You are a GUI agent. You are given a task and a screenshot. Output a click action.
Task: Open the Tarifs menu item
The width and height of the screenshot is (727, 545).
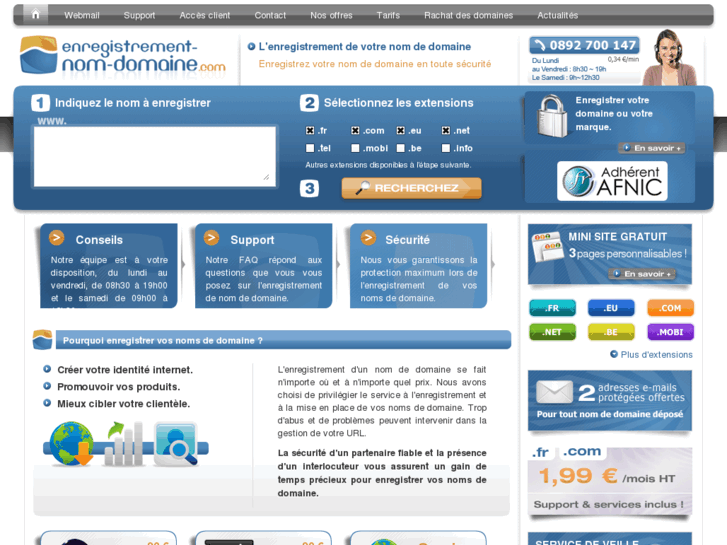[x=388, y=15]
